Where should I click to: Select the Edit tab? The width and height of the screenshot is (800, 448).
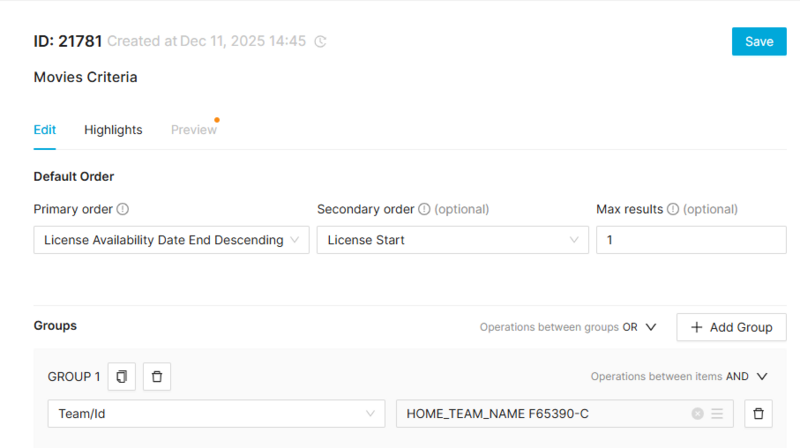click(45, 130)
